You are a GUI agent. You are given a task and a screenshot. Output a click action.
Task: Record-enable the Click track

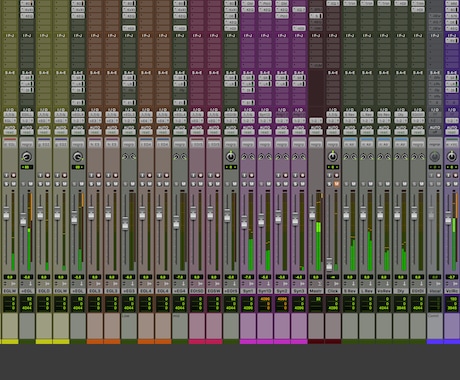point(336,175)
